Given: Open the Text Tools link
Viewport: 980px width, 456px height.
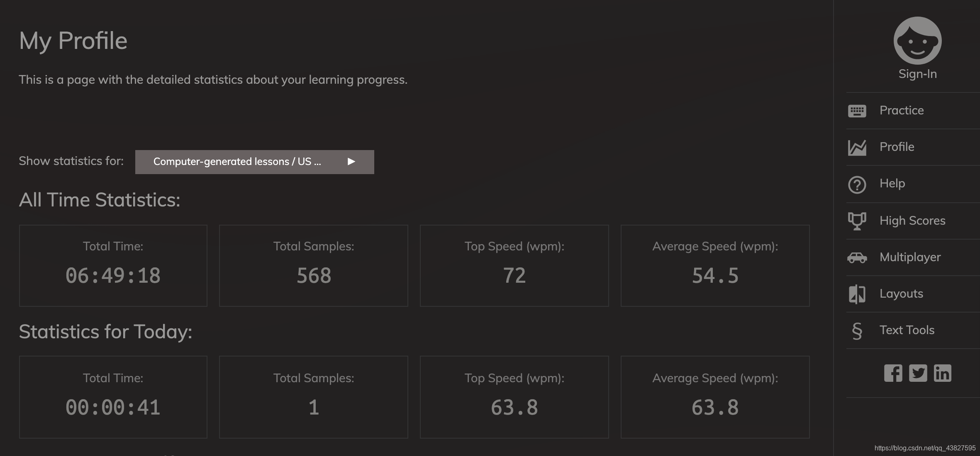Looking at the screenshot, I should [907, 330].
